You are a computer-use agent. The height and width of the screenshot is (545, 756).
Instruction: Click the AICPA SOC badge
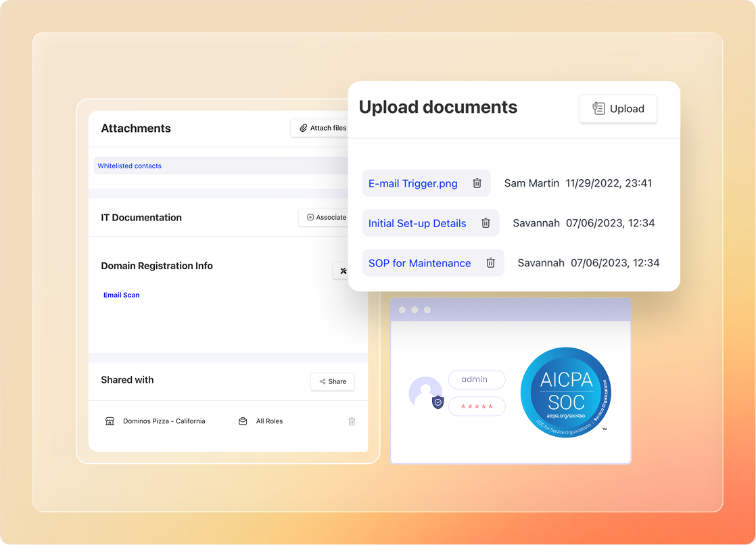pyautogui.click(x=566, y=392)
